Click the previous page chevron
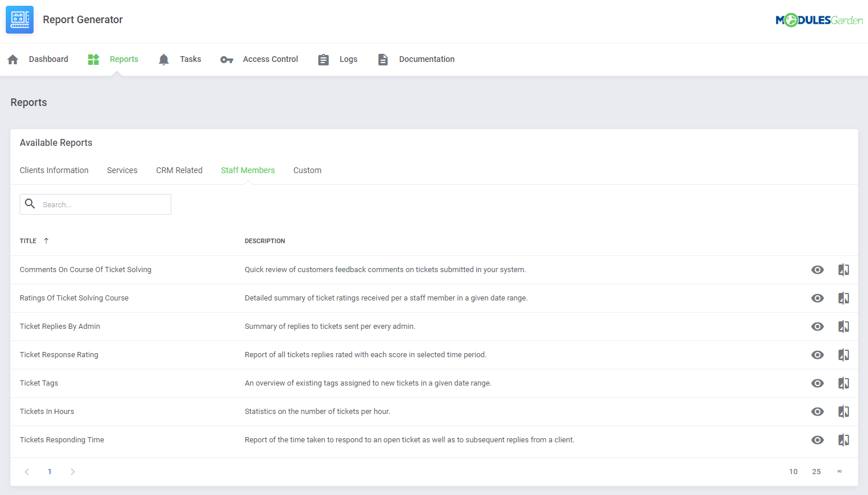 27,471
